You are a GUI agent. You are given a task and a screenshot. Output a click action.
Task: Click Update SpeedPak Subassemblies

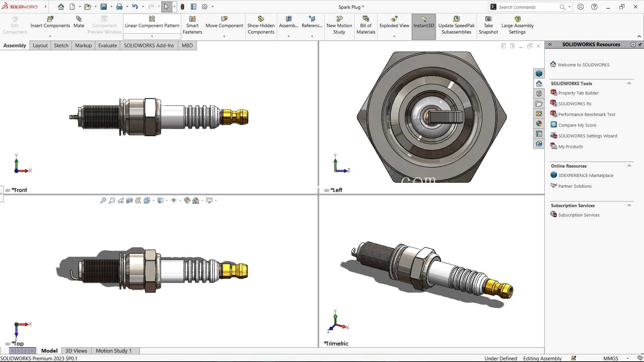456,25
